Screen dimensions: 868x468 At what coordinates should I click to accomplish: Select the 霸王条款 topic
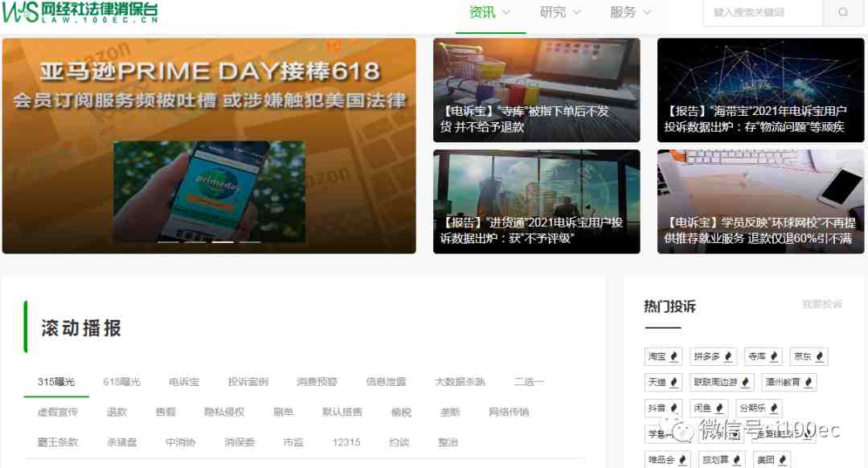point(58,442)
